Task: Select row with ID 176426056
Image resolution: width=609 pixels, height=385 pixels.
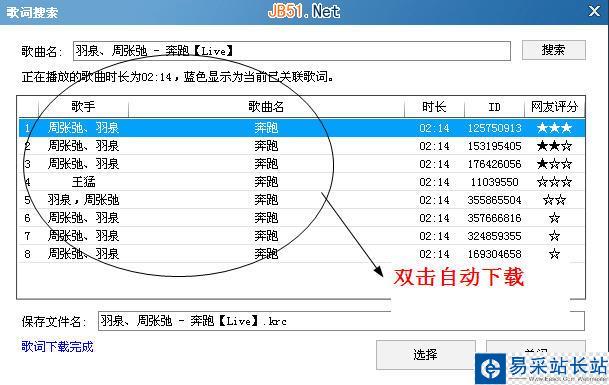Action: (302, 164)
